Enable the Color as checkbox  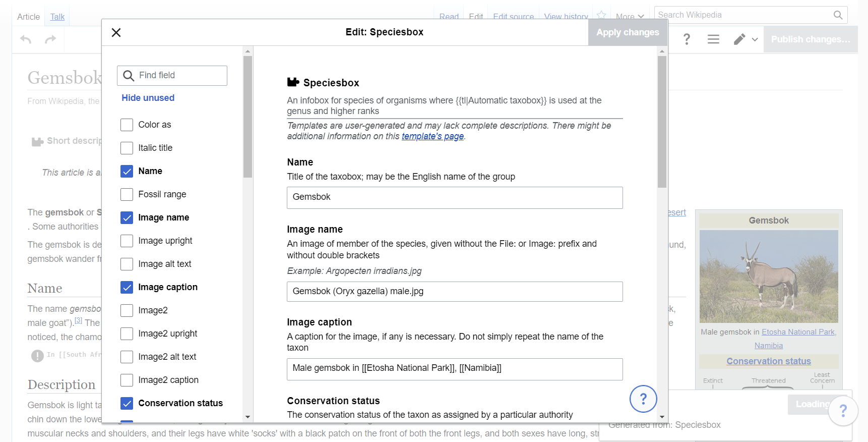pyautogui.click(x=127, y=125)
